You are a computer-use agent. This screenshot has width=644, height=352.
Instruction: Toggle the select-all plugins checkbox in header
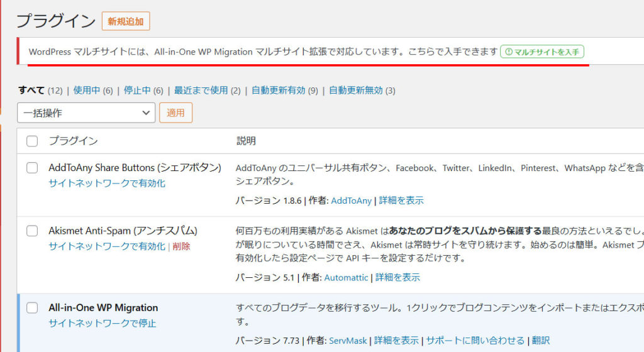click(x=32, y=141)
